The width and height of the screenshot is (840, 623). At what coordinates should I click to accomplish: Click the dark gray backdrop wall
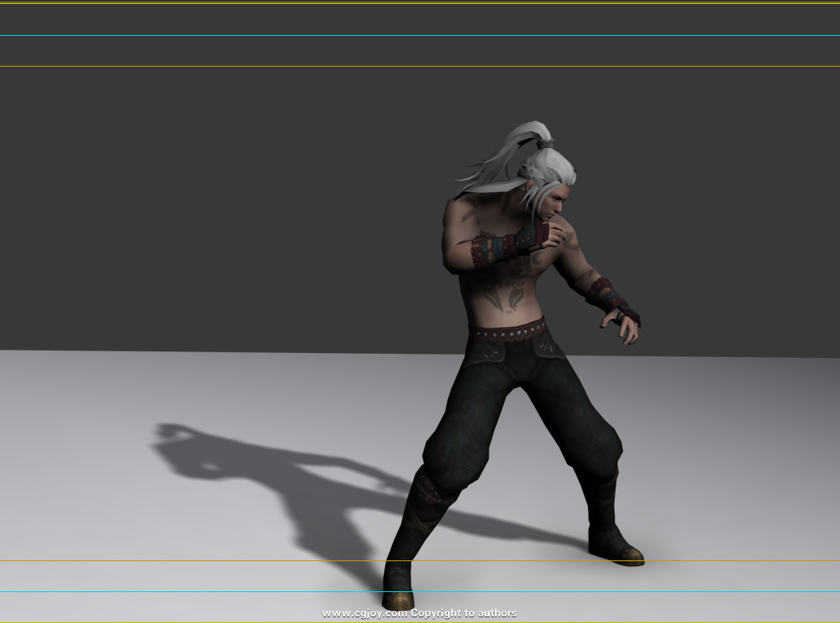(203, 203)
